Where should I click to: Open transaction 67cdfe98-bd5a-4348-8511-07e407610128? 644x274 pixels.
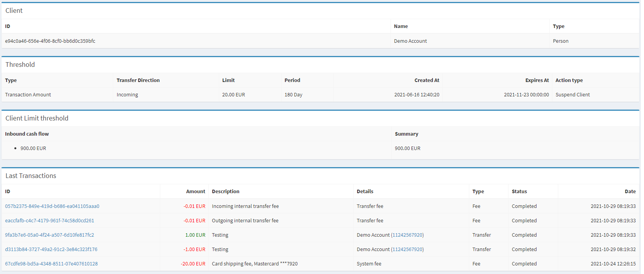tap(51, 264)
